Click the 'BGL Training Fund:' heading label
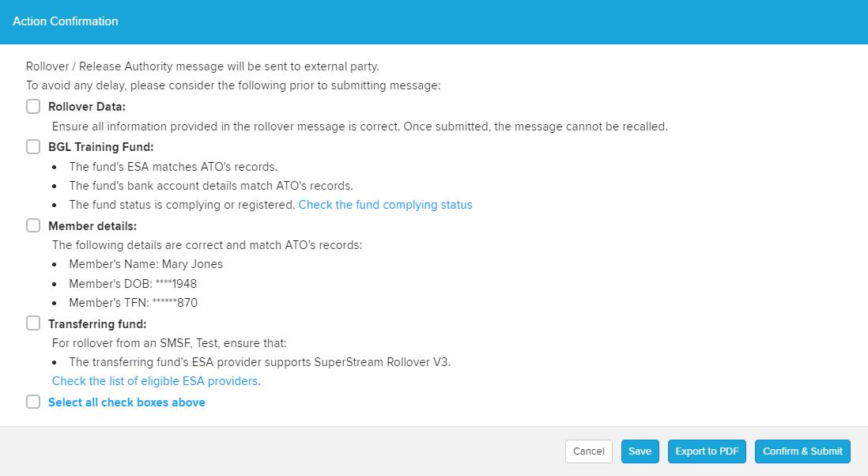The height and width of the screenshot is (476, 868). (100, 147)
